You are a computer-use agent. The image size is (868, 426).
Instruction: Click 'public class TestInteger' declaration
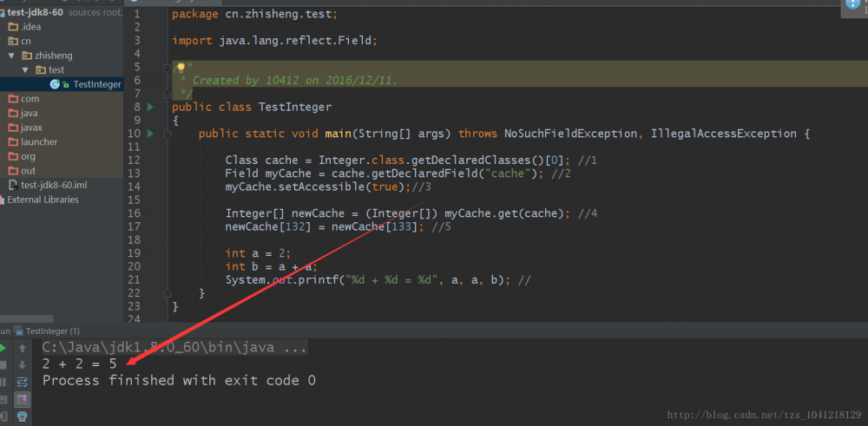click(x=252, y=107)
